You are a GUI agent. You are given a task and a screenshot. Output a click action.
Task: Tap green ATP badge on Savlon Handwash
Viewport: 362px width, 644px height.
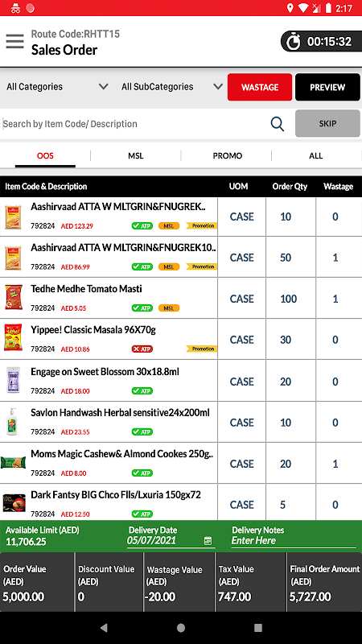coord(142,431)
